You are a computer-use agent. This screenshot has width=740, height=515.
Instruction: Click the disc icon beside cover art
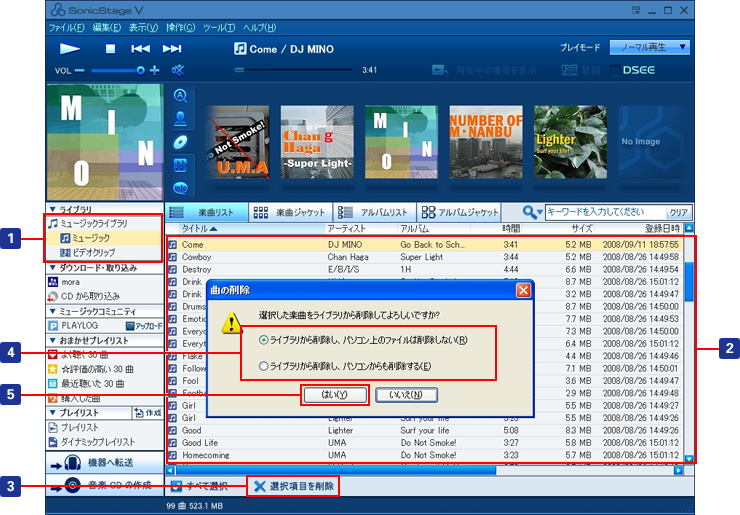[181, 141]
